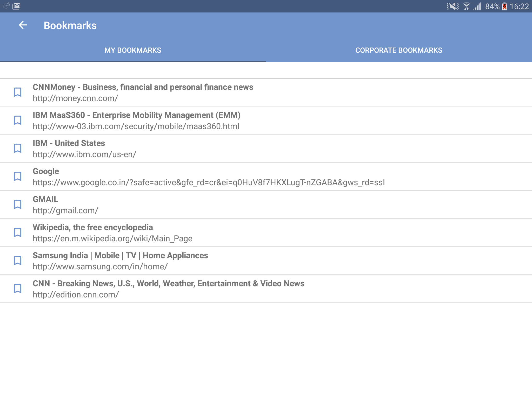The image size is (532, 399).
Task: Tap the battery icon in status bar
Action: coord(504,6)
